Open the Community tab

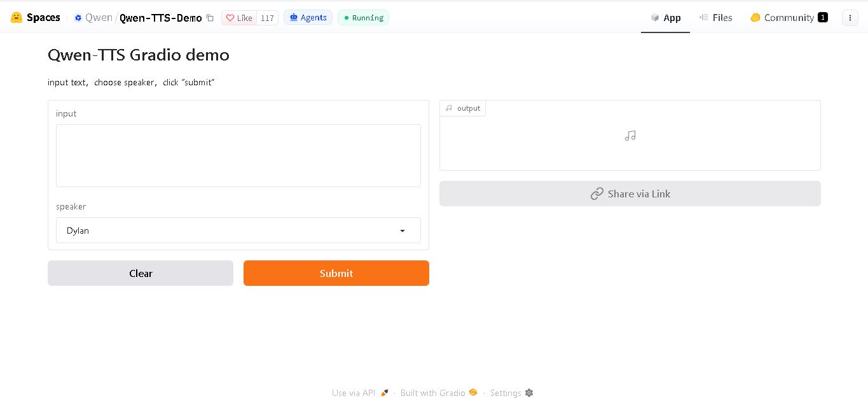(789, 18)
